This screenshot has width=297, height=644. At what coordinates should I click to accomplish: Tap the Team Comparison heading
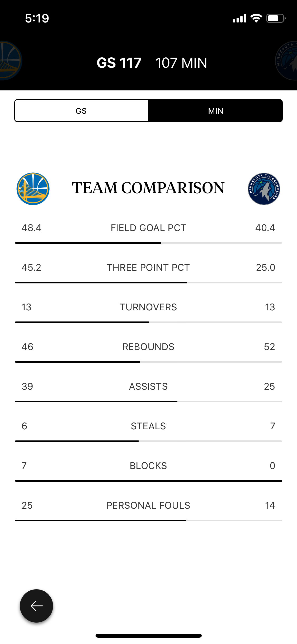[x=148, y=188]
